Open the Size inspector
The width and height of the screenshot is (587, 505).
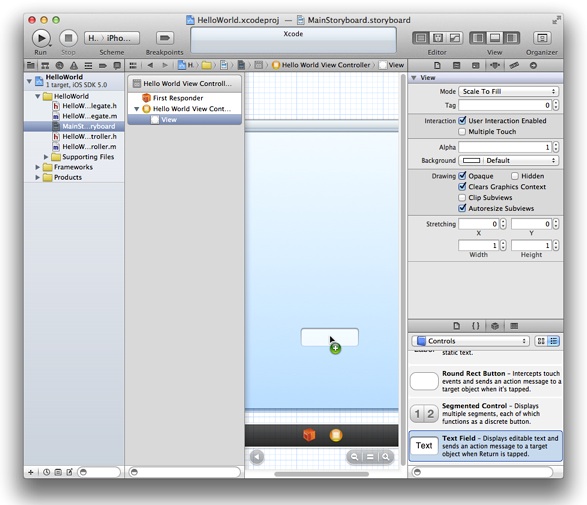point(514,66)
